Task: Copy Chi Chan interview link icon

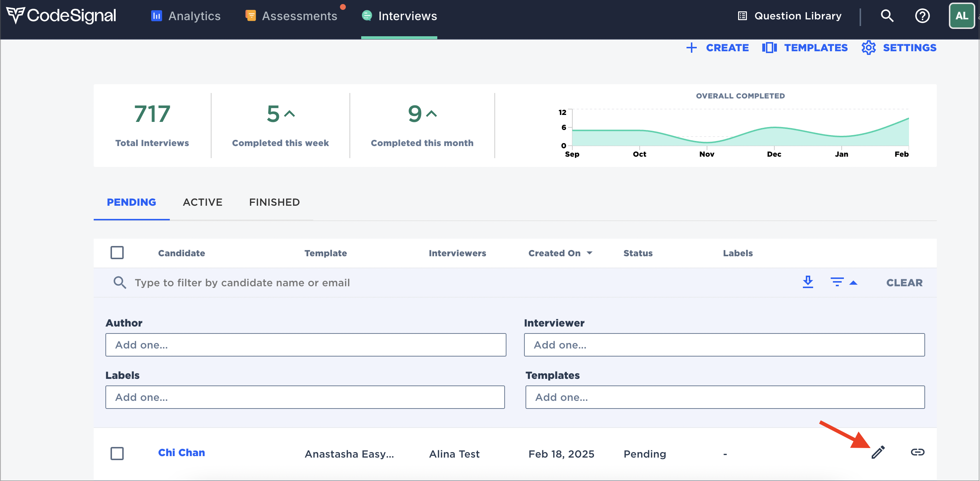Action: pos(917,452)
